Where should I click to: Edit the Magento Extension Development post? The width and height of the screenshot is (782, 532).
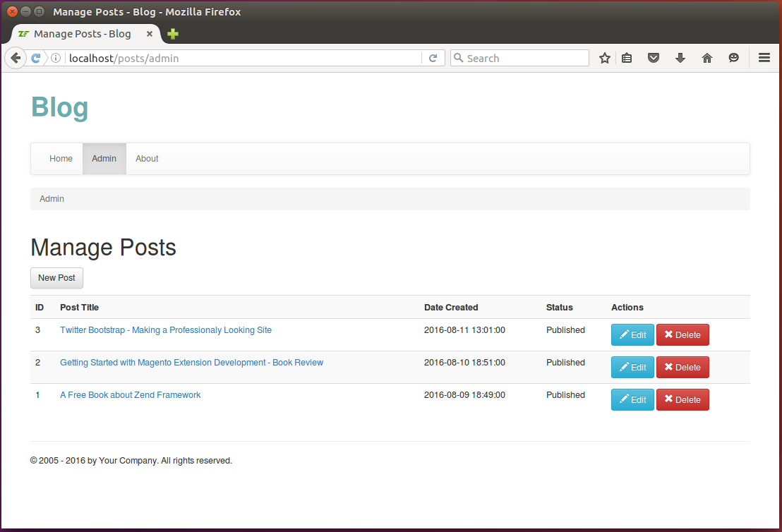pos(632,367)
